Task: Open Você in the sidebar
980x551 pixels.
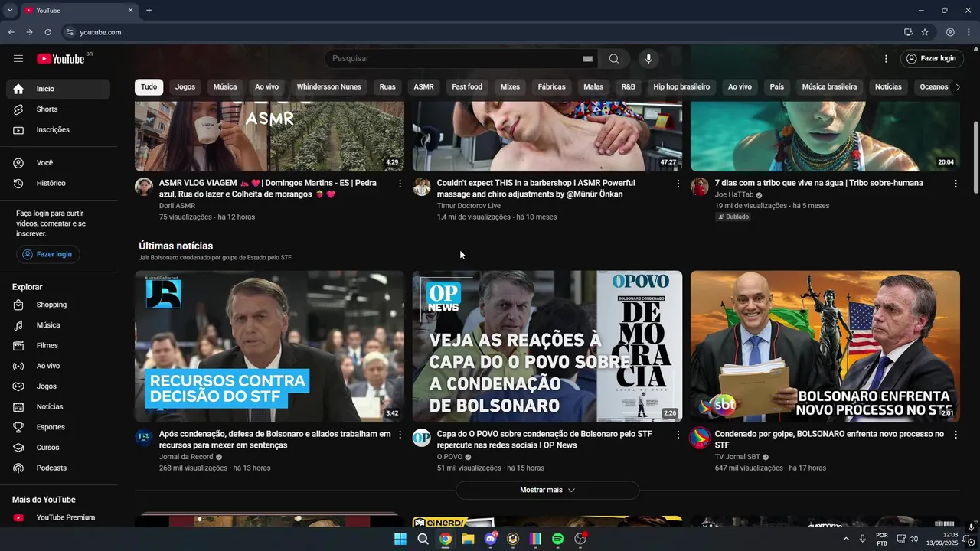Action: (x=58, y=163)
